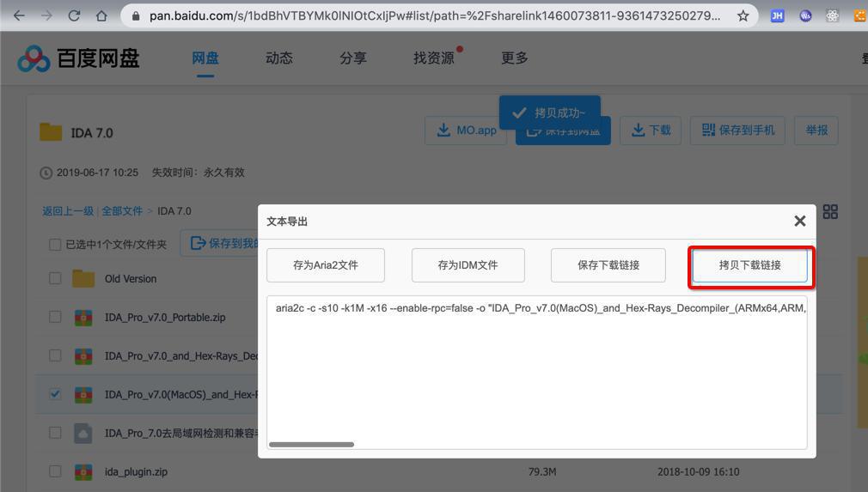Click inside the aria2c command text area

(x=537, y=372)
